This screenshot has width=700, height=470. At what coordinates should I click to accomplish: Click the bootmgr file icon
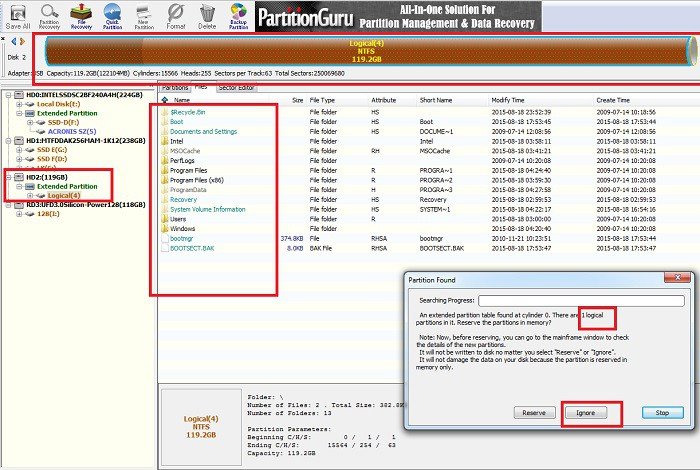[x=165, y=238]
